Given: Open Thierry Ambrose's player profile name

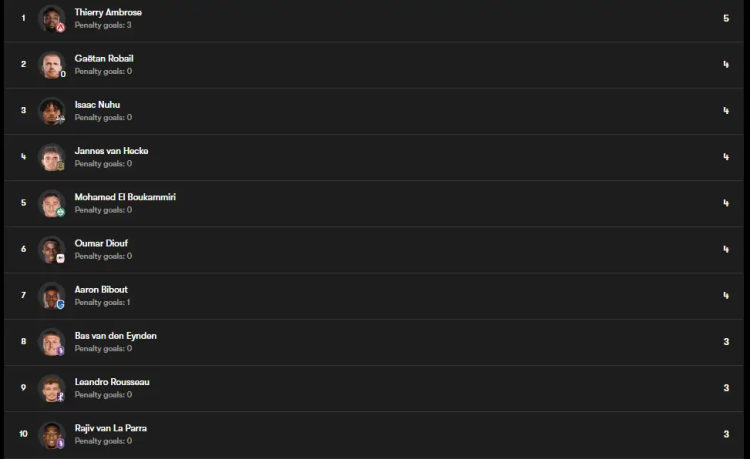Looking at the screenshot, I should point(108,12).
